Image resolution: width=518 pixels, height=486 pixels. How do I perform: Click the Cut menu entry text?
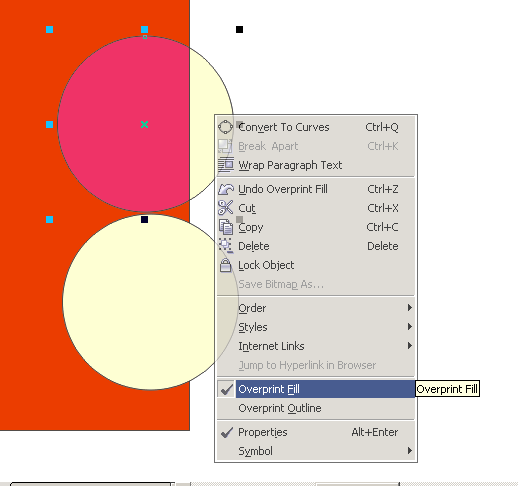[247, 208]
